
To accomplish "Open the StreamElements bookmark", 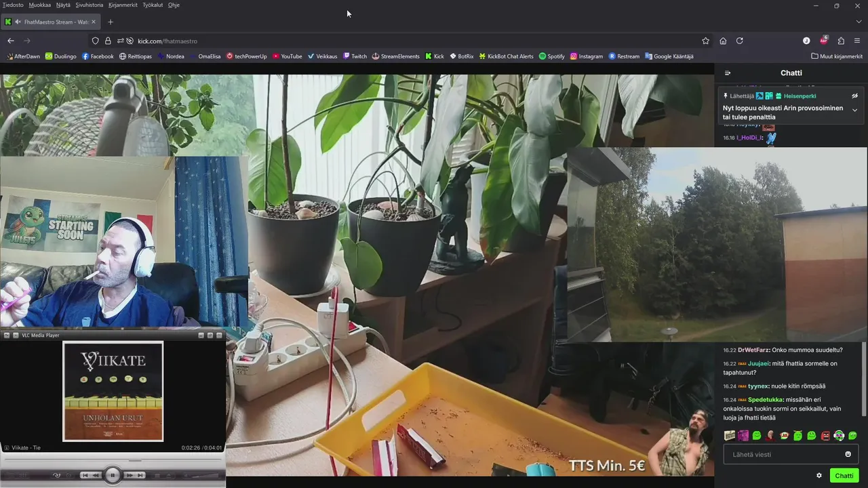I will [396, 56].
